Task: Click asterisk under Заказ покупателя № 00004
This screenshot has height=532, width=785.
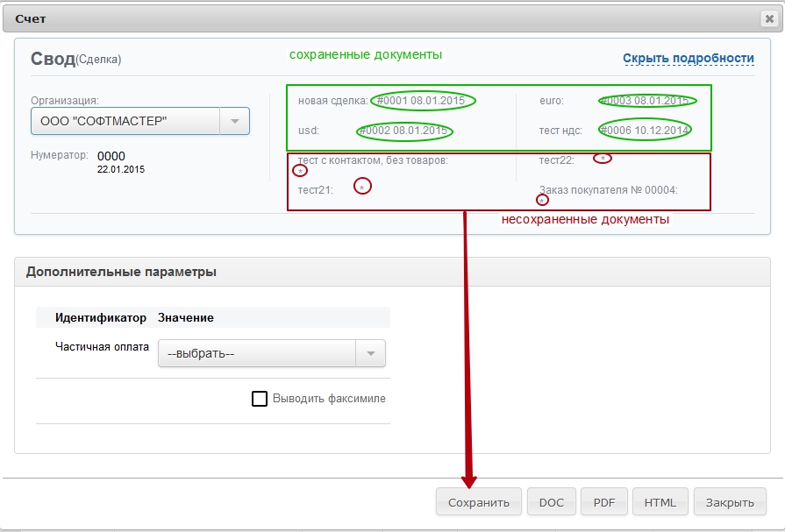Action: tap(542, 201)
